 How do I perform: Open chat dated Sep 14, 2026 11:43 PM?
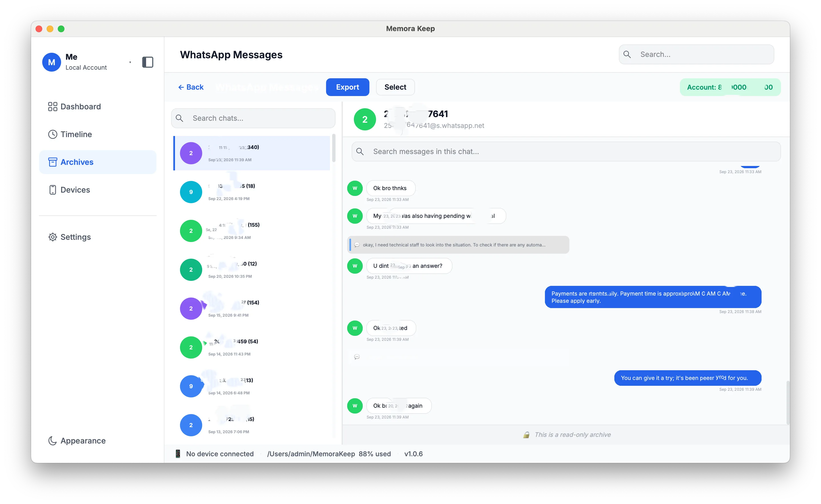coord(252,347)
